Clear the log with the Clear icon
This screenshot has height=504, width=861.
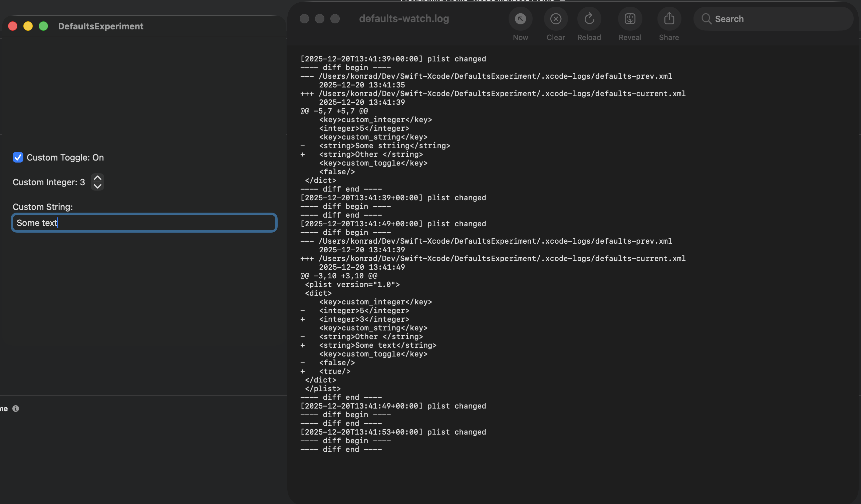coord(556,19)
